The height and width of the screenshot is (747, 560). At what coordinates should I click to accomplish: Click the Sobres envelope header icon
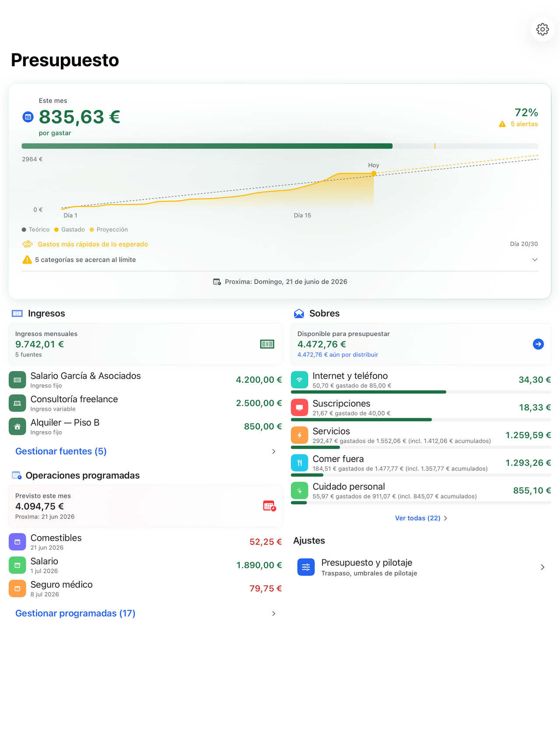coord(299,313)
